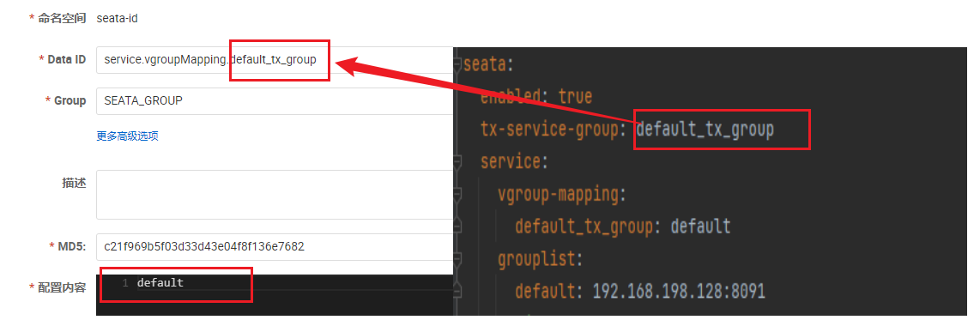Select the seata: key in the YAML editor
The width and height of the screenshot is (980, 326).
[x=488, y=63]
